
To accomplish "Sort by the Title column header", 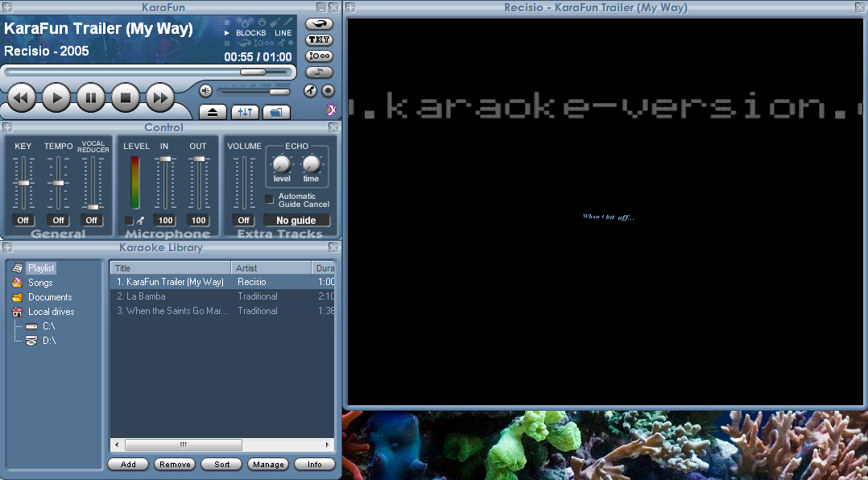I will [x=171, y=268].
